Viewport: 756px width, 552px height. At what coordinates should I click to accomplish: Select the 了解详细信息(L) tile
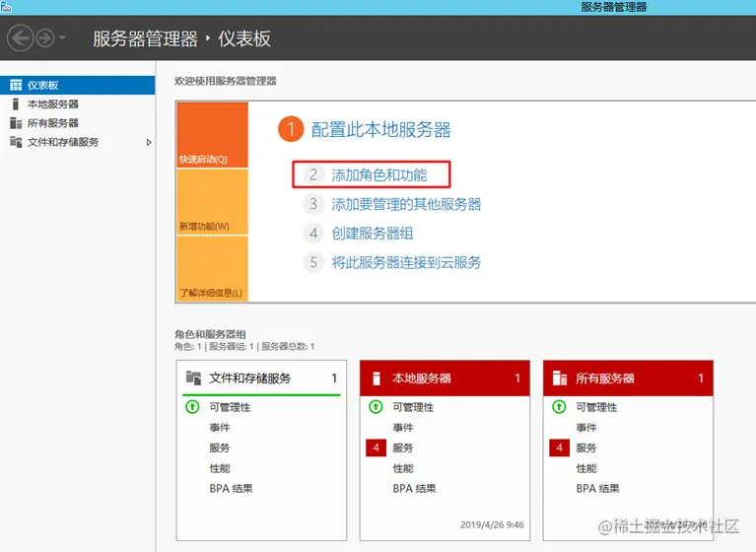pyautogui.click(x=213, y=268)
